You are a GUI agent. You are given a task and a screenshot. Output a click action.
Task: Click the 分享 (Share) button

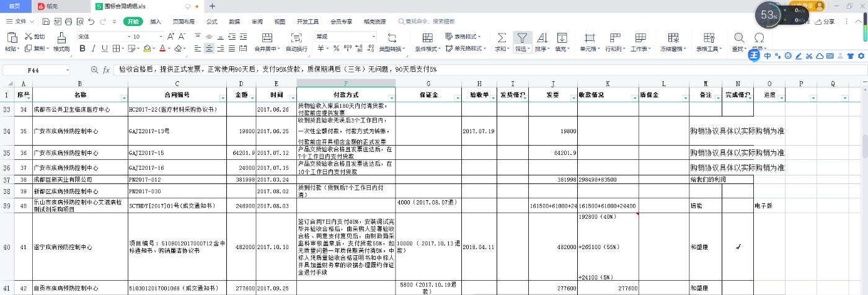pos(825,22)
